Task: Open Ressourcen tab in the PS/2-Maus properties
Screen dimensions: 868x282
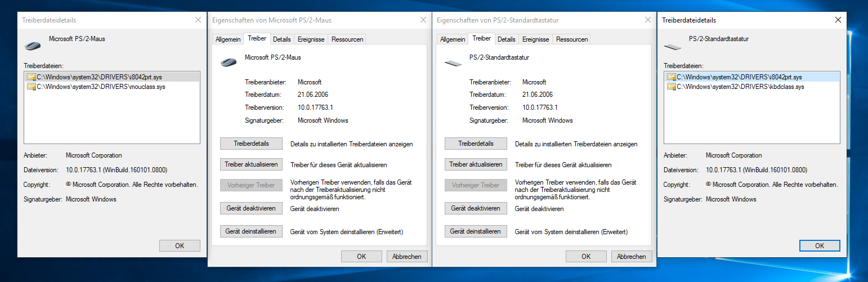Action: click(347, 39)
